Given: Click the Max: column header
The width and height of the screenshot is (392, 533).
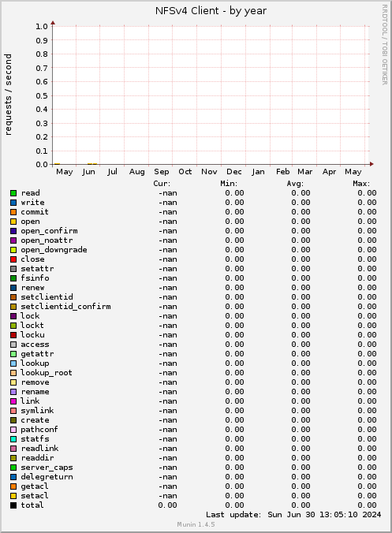Looking at the screenshot, I should pyautogui.click(x=361, y=184).
